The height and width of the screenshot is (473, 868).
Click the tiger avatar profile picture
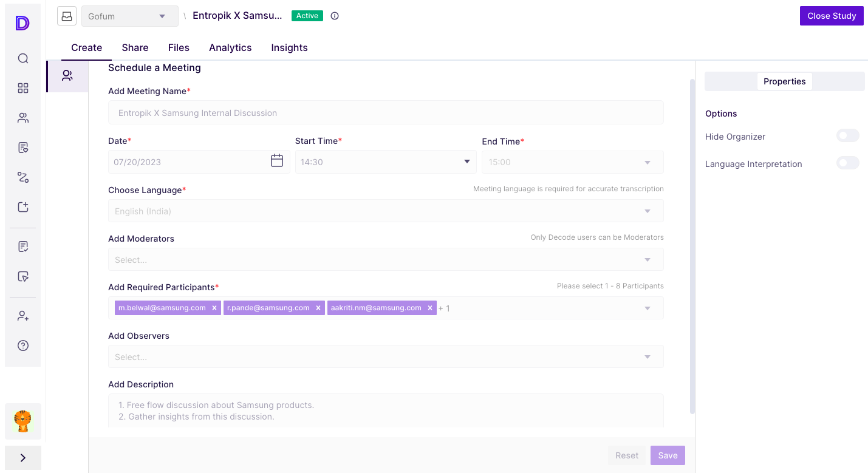pyautogui.click(x=23, y=421)
